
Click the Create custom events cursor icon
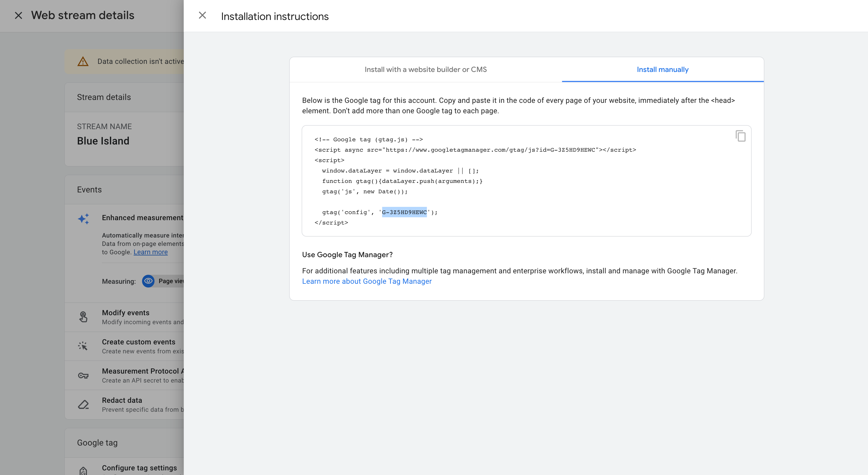[x=83, y=346]
